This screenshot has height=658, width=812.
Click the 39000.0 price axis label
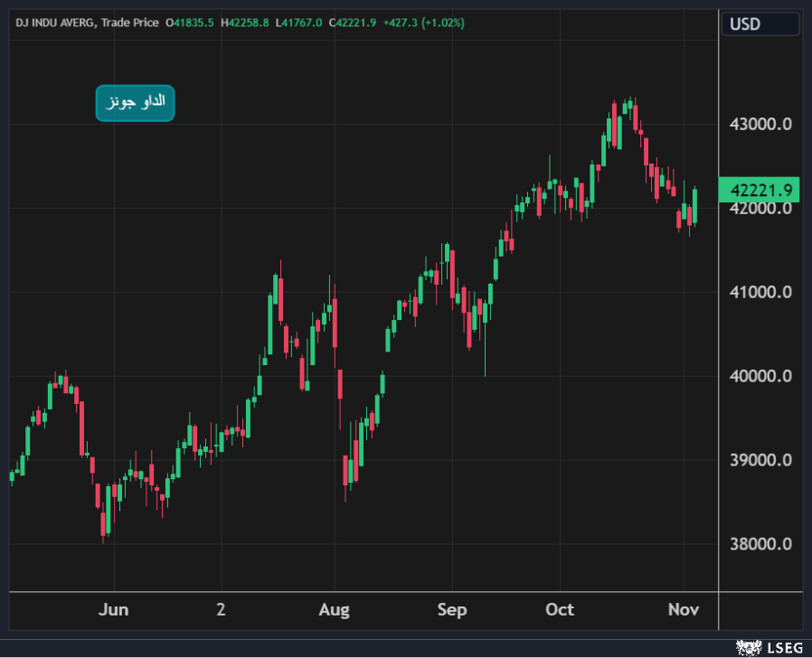(x=760, y=460)
